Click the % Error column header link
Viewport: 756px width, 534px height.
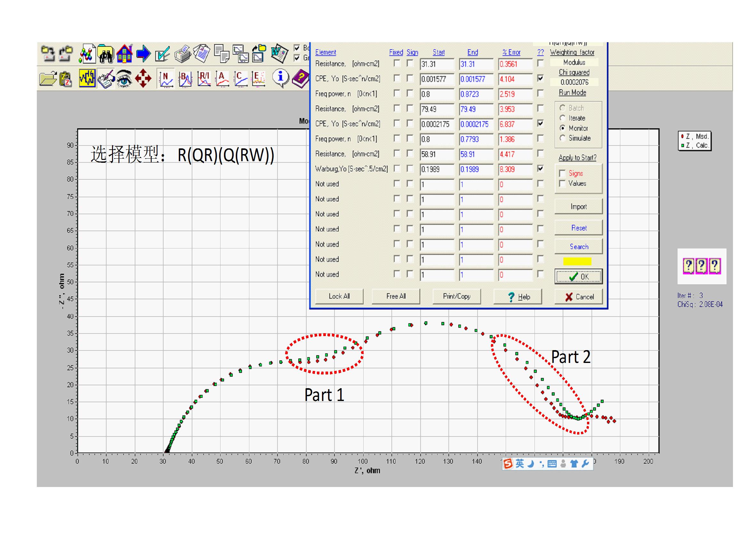[511, 52]
